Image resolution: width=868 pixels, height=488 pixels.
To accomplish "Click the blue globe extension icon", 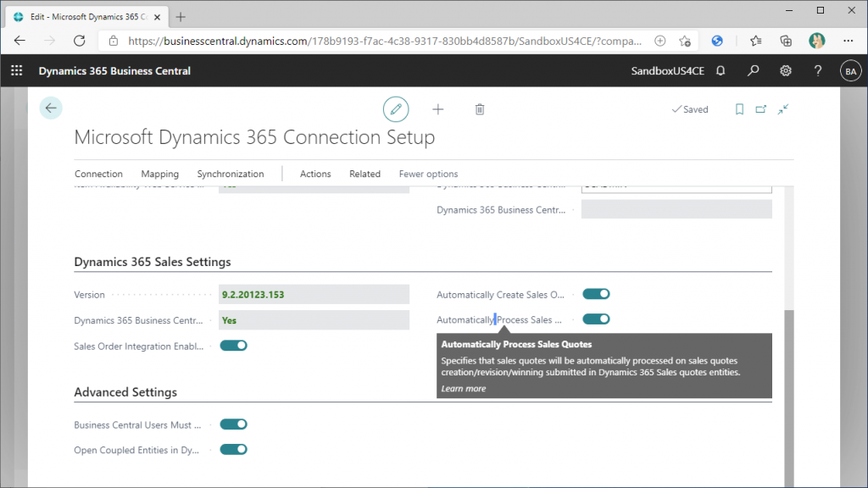I will tap(717, 41).
